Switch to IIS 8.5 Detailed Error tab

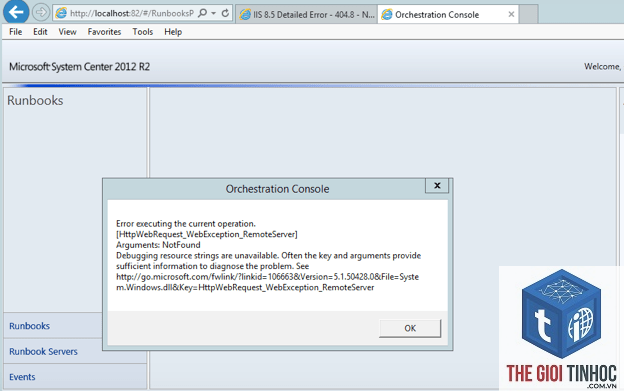tap(306, 15)
